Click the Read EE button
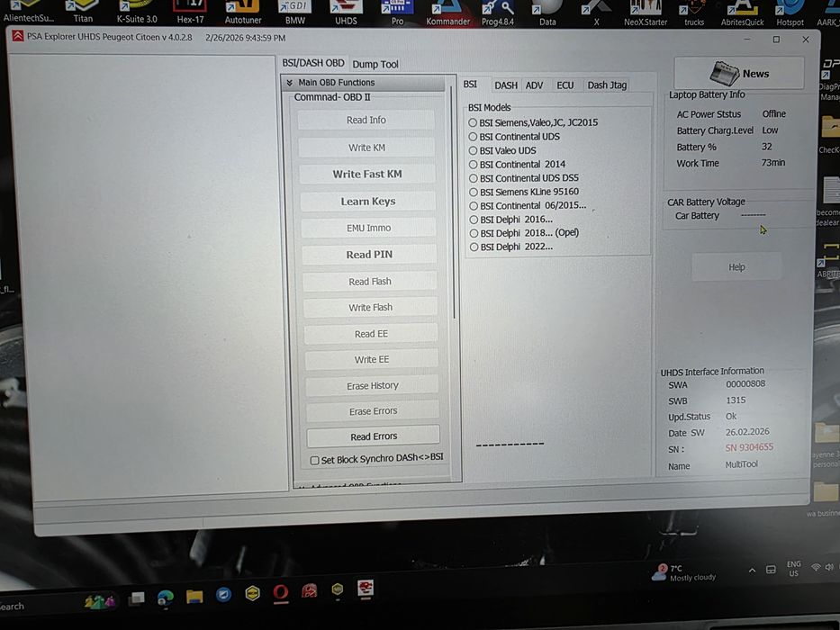Screen dimensions: 840x630 pyautogui.click(x=371, y=334)
